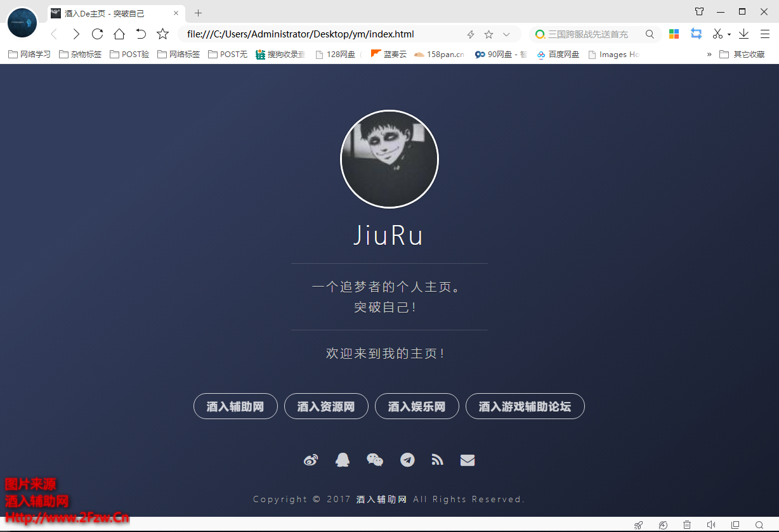Toggle the sound speaker icon in status bar

(x=711, y=525)
